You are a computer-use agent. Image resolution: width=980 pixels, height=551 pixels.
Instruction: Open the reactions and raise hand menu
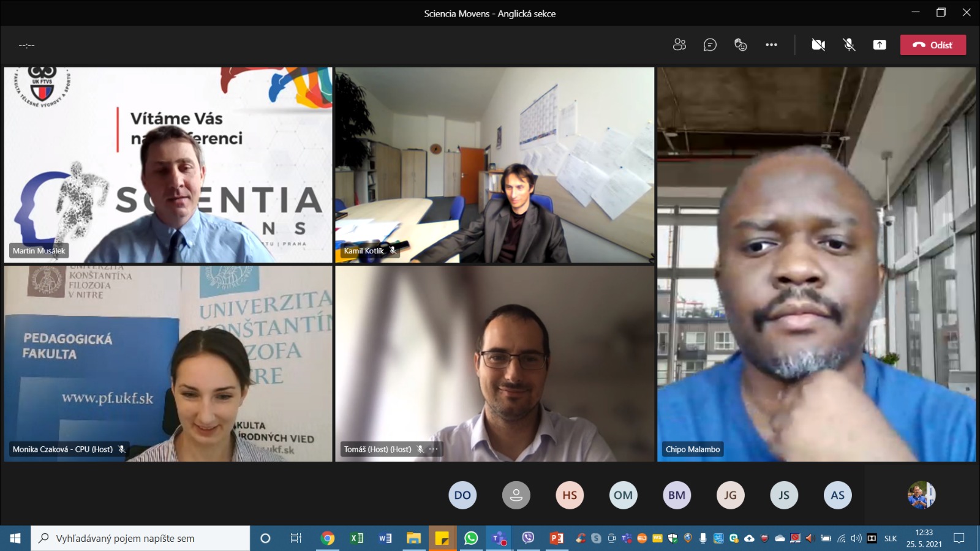[x=741, y=45]
